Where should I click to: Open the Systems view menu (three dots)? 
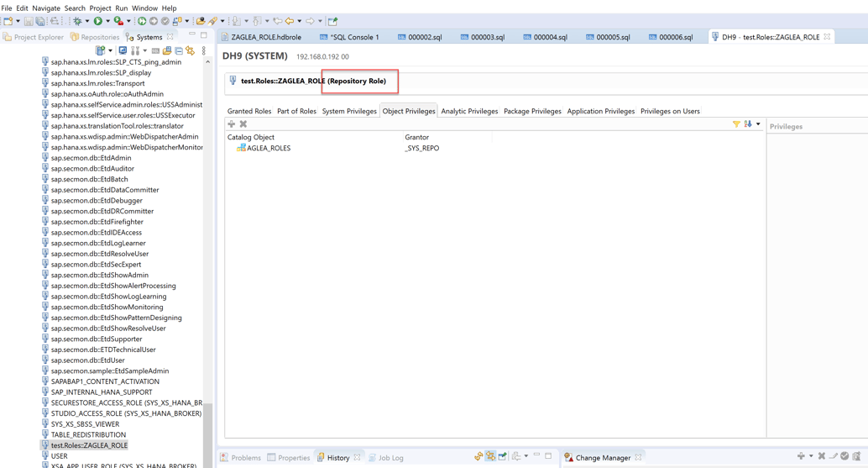[204, 50]
